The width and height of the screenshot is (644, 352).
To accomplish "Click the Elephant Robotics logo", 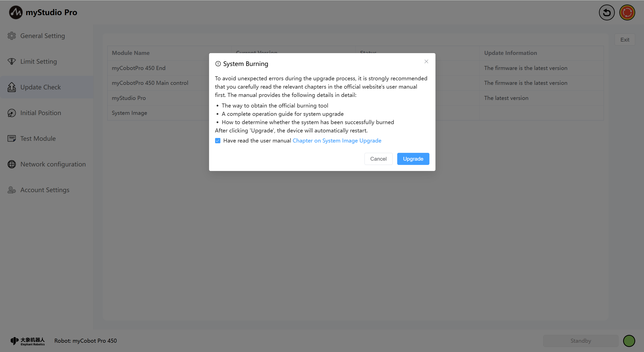I will tap(28, 341).
